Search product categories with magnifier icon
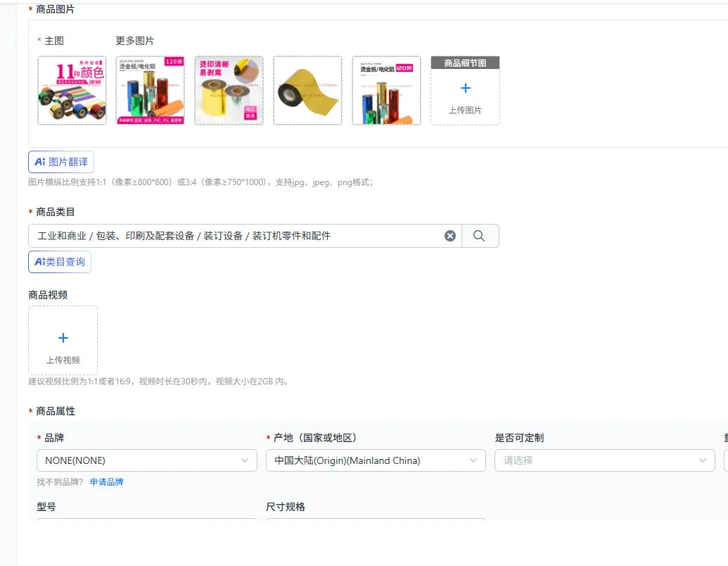Image resolution: width=728 pixels, height=566 pixels. 480,236
